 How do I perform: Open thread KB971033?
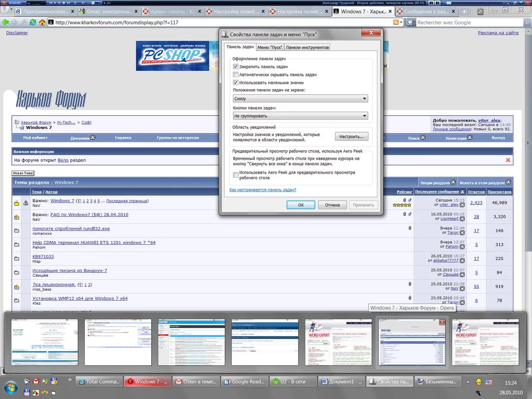click(43, 257)
